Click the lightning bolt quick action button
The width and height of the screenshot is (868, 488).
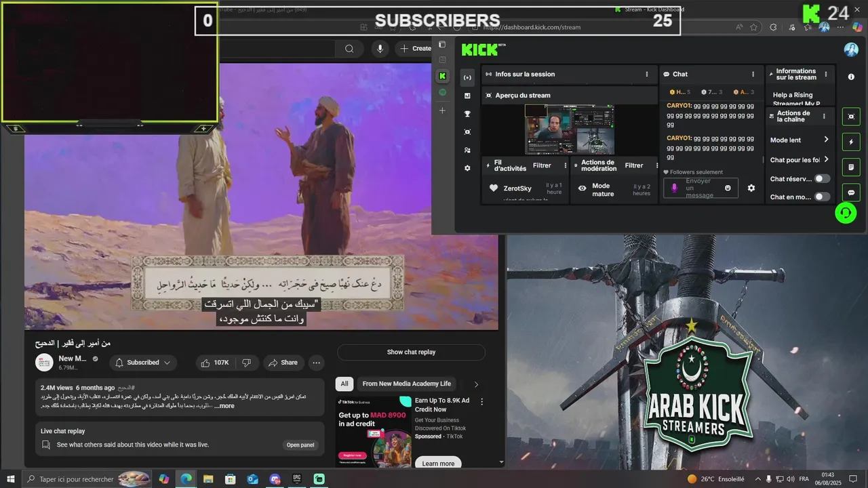[851, 142]
